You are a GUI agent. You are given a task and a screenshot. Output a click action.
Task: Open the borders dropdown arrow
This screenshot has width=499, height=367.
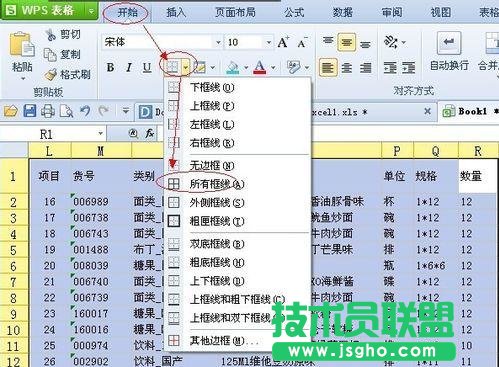point(185,68)
